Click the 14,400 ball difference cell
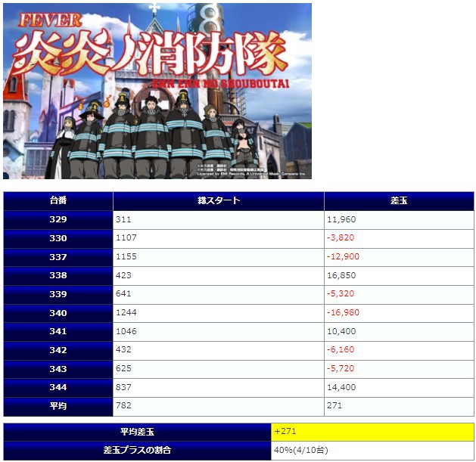This screenshot has width=476, height=462. [x=399, y=388]
